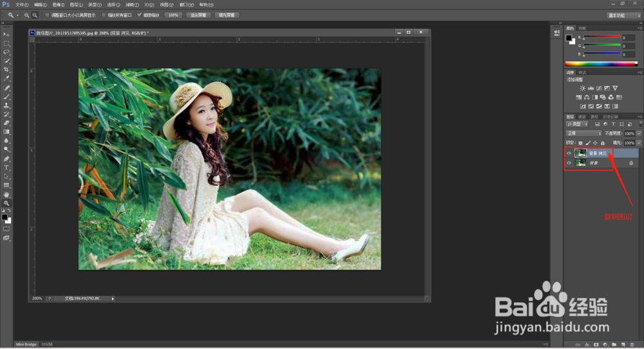The image size is (644, 349).
Task: Change screen mode icon in toolbox
Action: [6, 238]
